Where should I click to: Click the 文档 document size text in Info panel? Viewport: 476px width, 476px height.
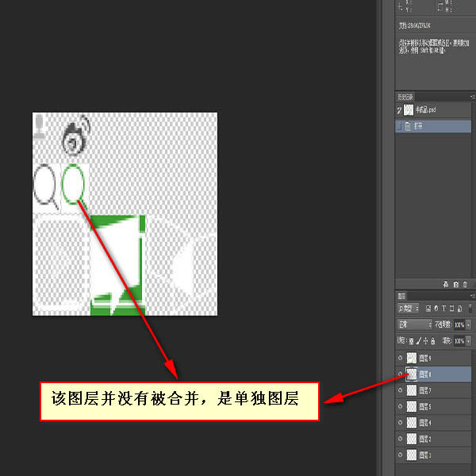pos(414,26)
